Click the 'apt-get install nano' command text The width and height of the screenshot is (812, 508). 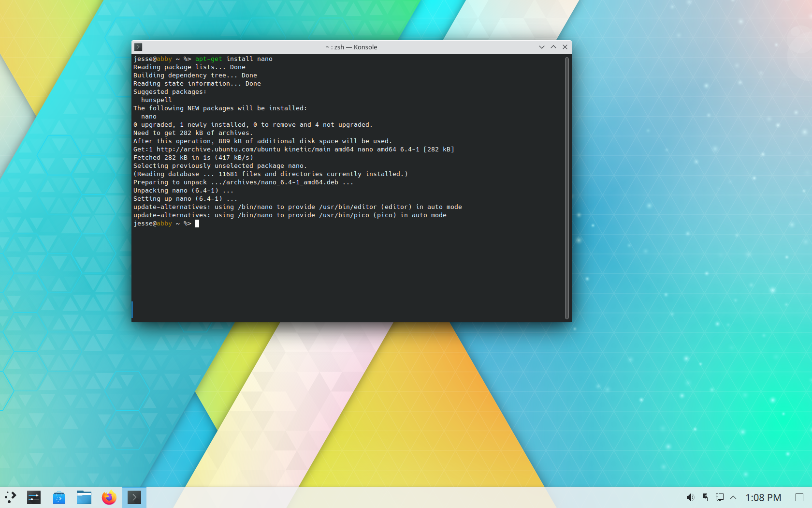(234, 59)
